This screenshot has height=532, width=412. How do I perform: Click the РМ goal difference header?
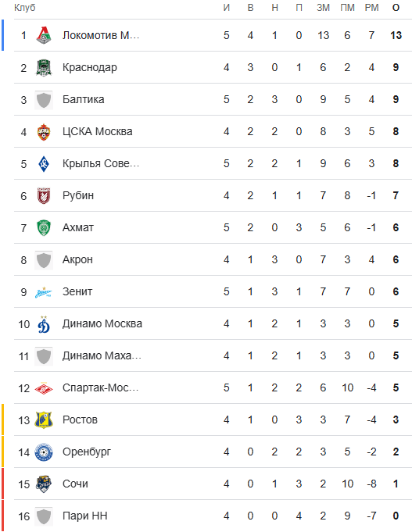click(371, 8)
